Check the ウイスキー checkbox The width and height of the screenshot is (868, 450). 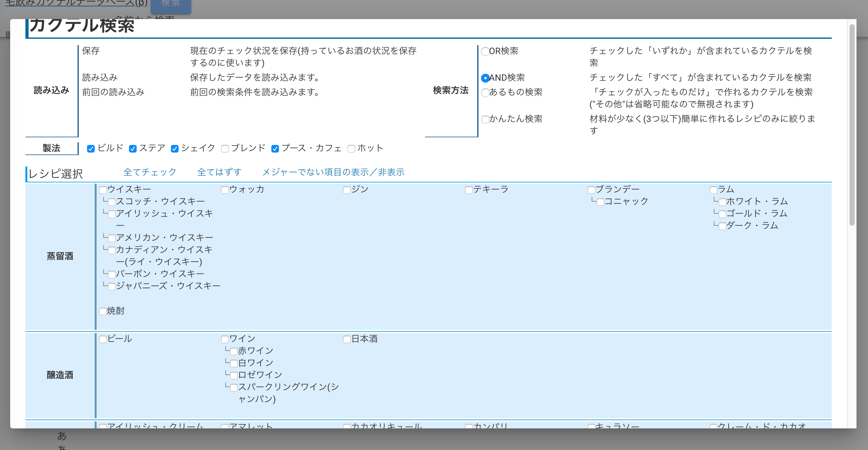pyautogui.click(x=103, y=190)
